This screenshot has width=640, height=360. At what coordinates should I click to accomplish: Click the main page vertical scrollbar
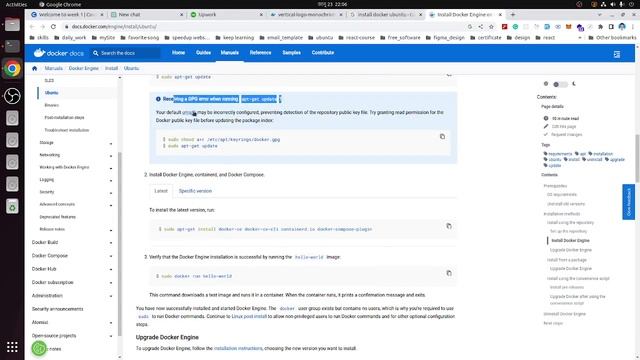pyautogui.click(x=637, y=158)
